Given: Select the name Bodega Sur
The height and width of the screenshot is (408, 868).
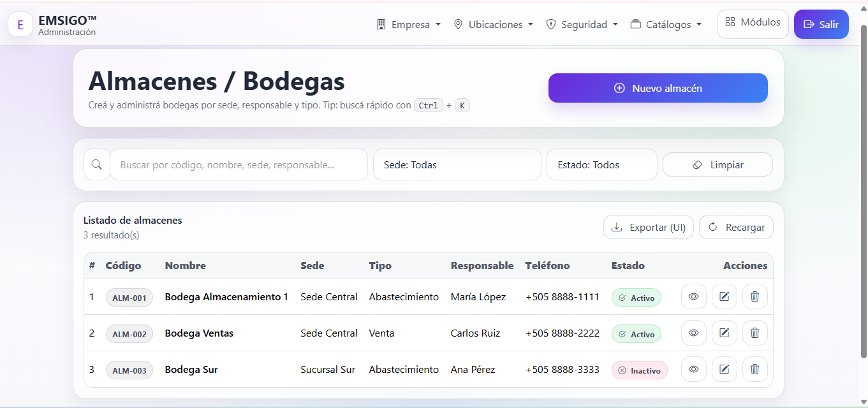Looking at the screenshot, I should click(191, 370).
